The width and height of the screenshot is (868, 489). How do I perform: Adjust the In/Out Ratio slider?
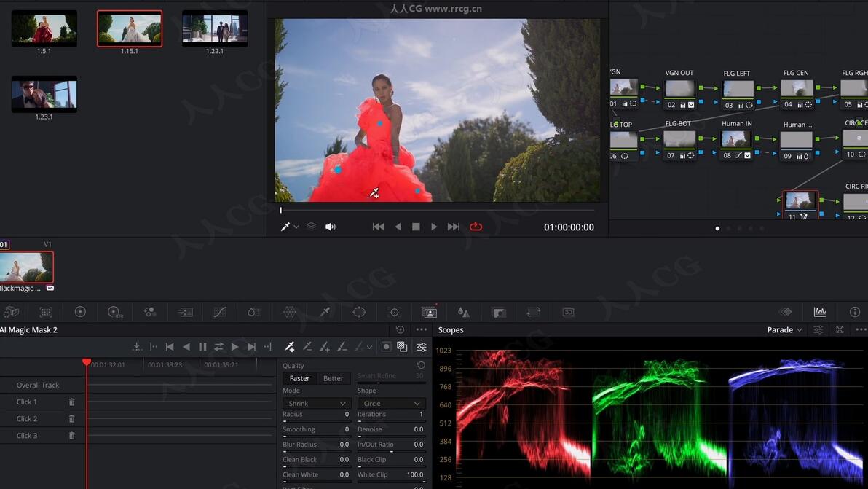pyautogui.click(x=391, y=451)
